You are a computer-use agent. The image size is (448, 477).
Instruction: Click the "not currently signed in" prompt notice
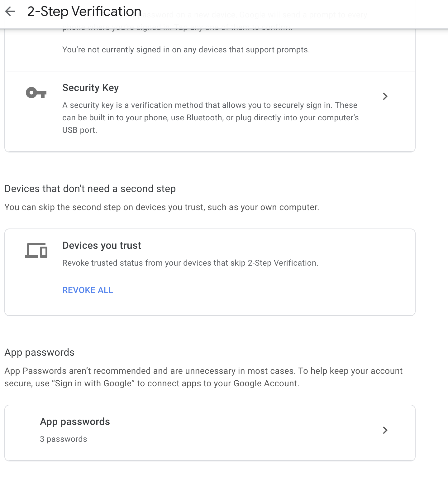point(186,50)
